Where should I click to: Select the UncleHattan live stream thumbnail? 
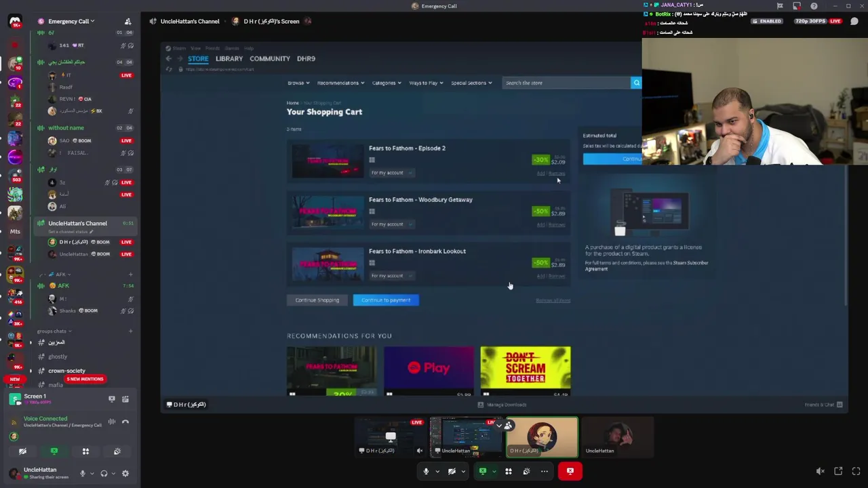click(467, 437)
